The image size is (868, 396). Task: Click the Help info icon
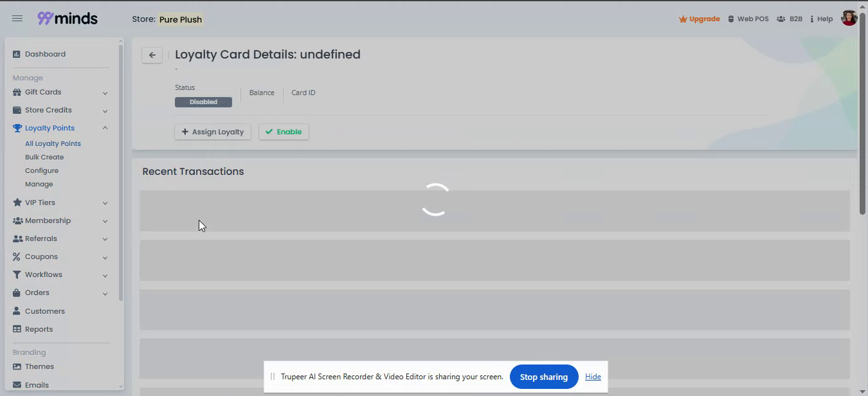pos(812,19)
